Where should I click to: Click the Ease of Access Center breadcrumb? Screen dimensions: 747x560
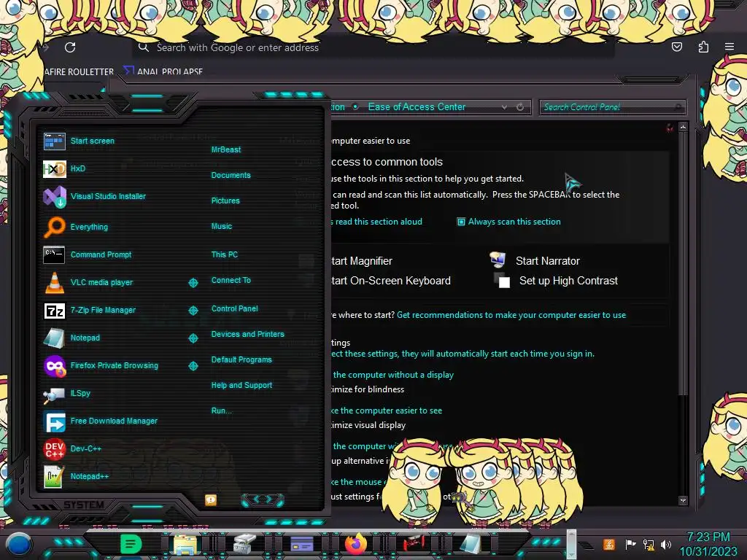click(x=417, y=107)
